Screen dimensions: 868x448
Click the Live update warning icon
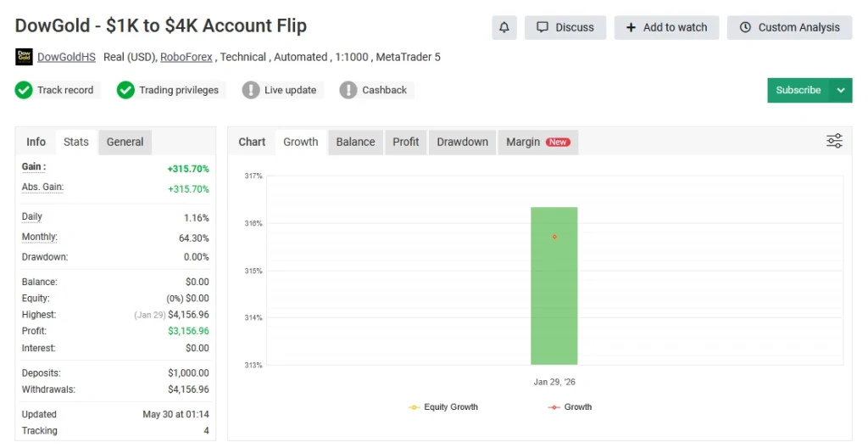(x=251, y=90)
